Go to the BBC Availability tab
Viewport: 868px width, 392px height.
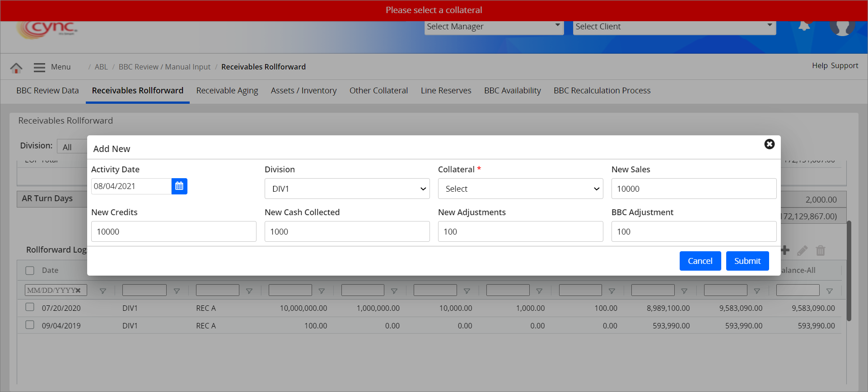[x=512, y=91]
